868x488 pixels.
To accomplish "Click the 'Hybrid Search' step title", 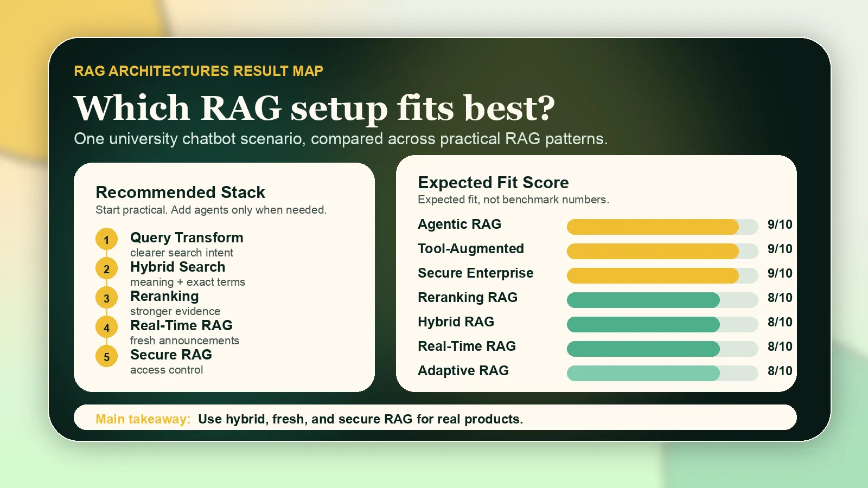I will (x=177, y=267).
